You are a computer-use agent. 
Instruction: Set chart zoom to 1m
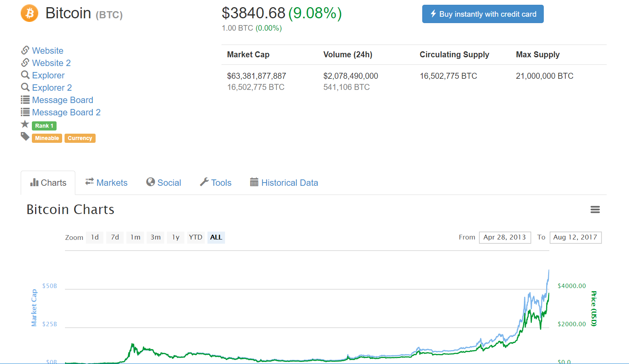coord(135,237)
